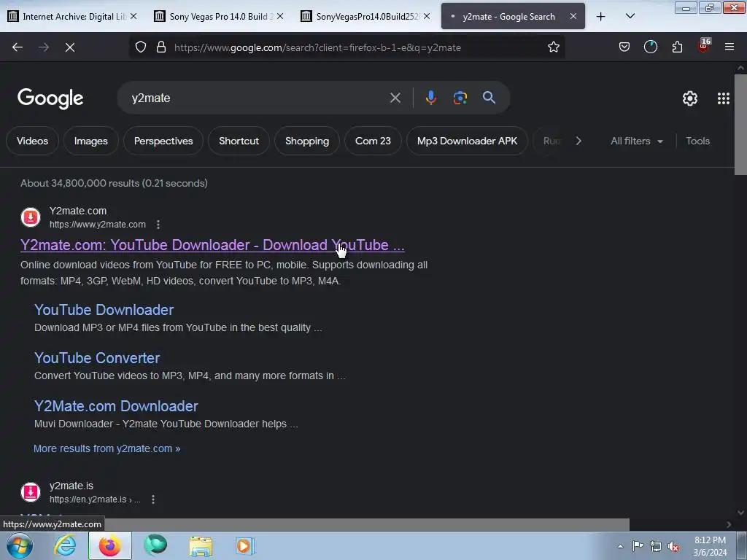747x560 pixels.
Task: Open Windows Explorer folder on taskbar
Action: (201, 545)
